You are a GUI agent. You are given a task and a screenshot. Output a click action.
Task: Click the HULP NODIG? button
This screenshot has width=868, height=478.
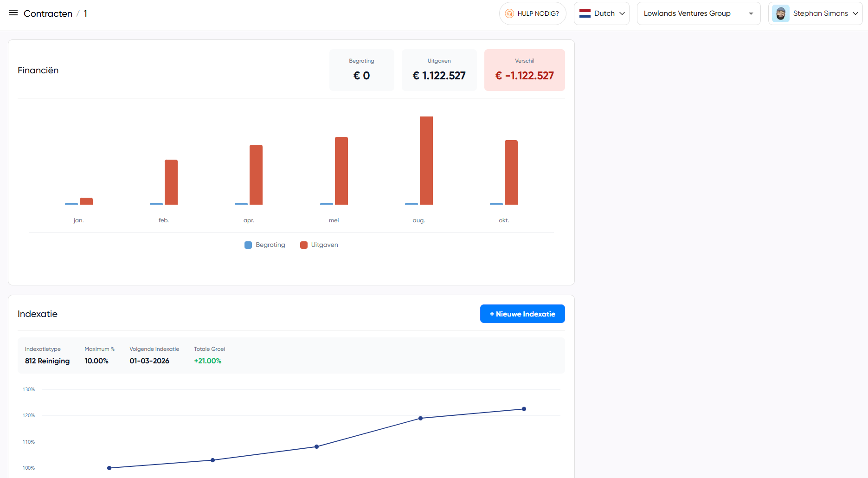tap(533, 13)
